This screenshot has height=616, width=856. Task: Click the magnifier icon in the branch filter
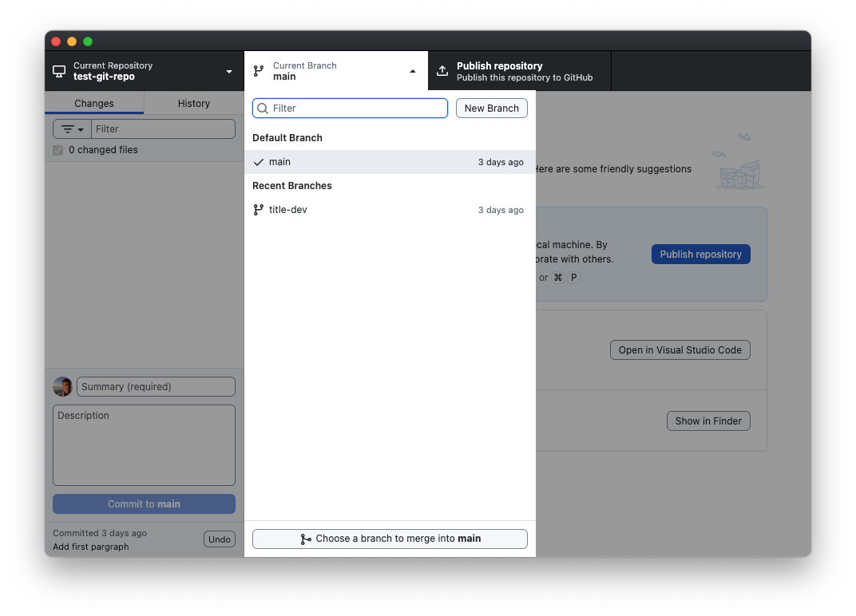tap(263, 108)
